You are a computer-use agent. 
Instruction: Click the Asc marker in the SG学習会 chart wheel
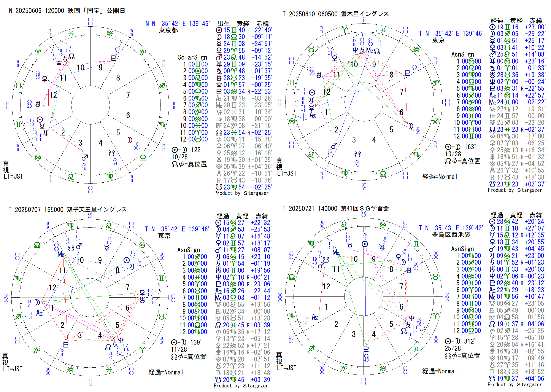315,317
